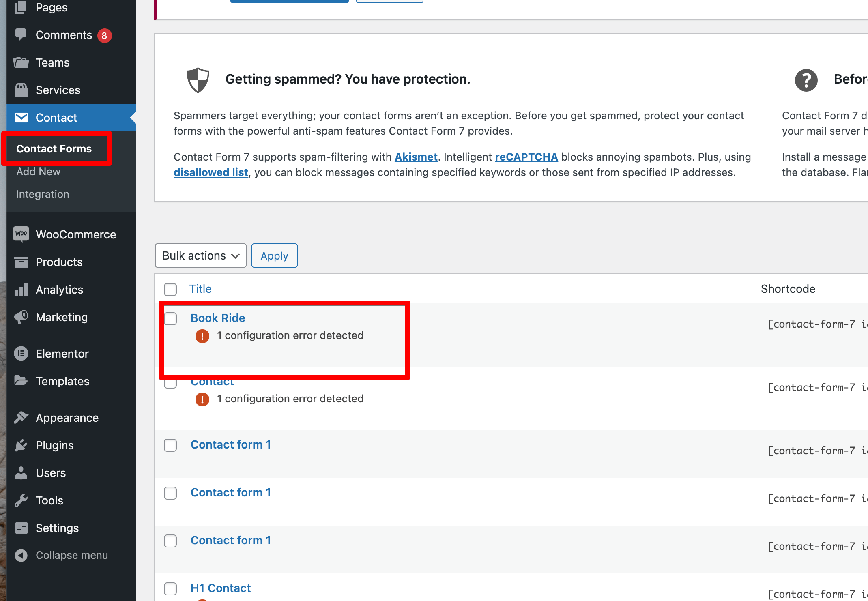Open the reCAPTCHA link
The image size is (868, 601).
coord(526,157)
